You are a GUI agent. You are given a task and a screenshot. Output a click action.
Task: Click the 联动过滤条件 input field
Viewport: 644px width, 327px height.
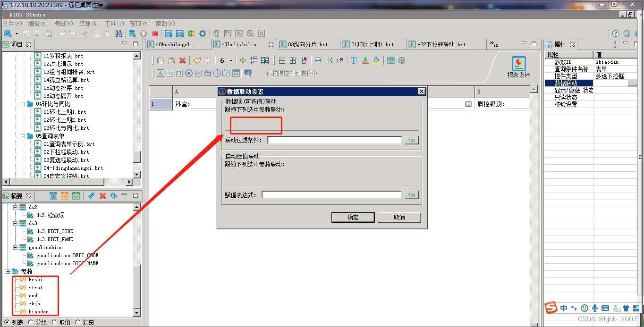pos(335,140)
